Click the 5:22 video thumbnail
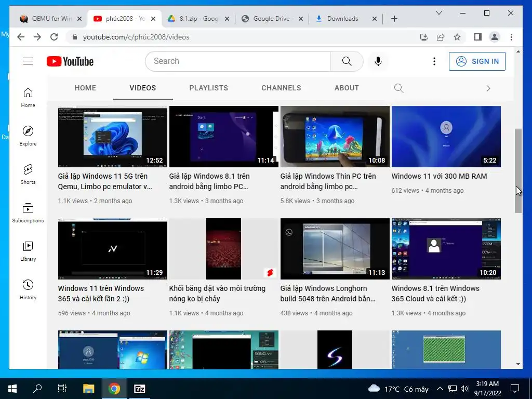Viewport: 532px width, 399px height. (x=446, y=137)
